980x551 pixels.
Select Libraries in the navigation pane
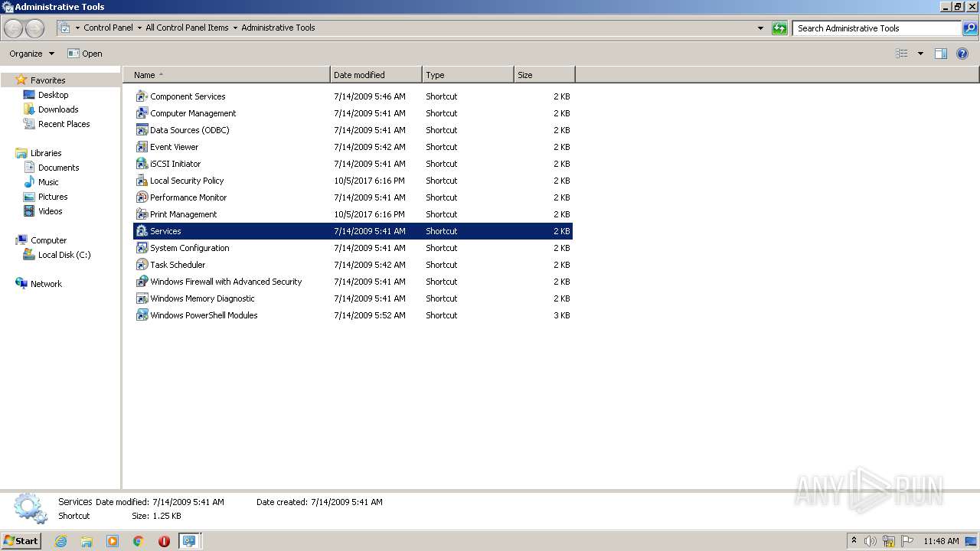pyautogui.click(x=46, y=153)
